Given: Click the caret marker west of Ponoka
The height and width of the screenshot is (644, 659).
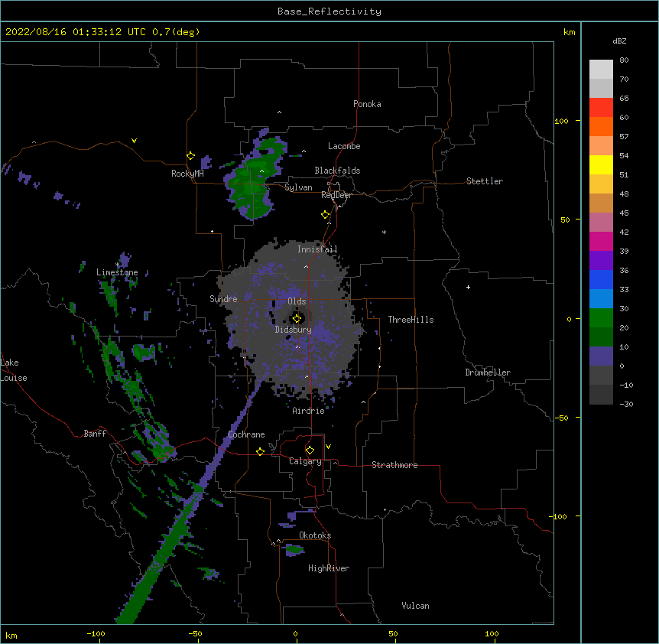Looking at the screenshot, I should click(280, 112).
